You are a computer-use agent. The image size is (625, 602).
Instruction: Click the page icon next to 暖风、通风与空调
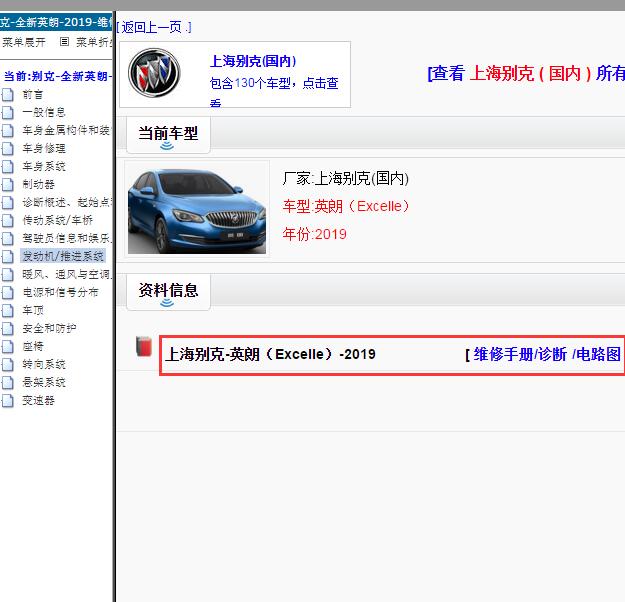[8, 274]
